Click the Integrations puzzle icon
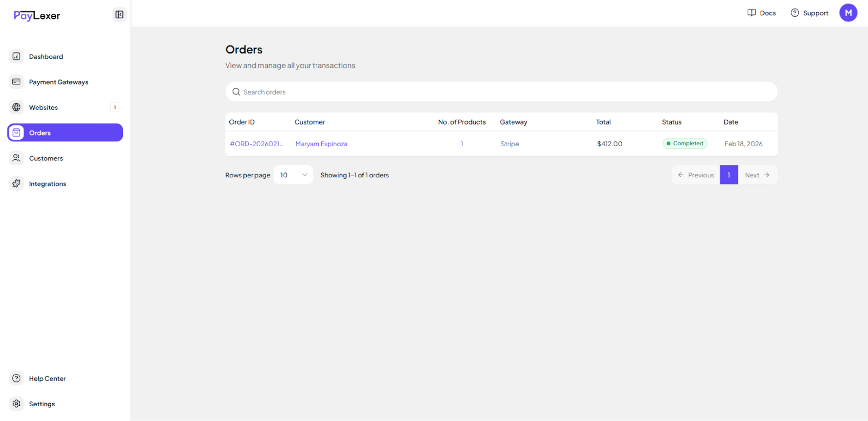 [16, 183]
